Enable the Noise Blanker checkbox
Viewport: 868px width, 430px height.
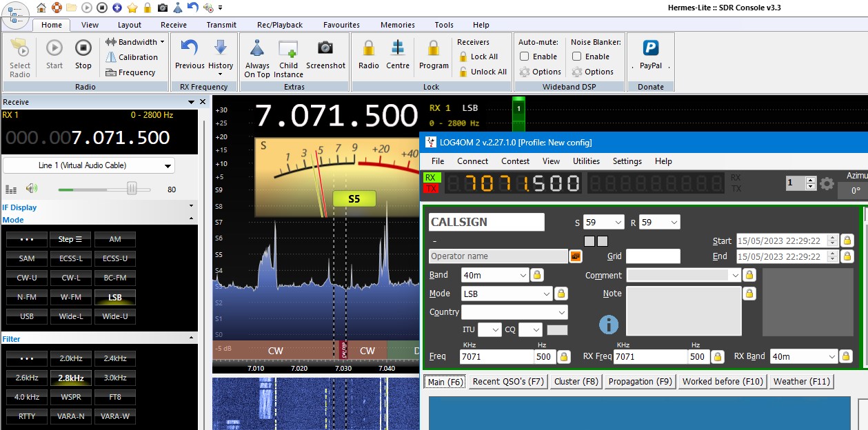pos(577,57)
